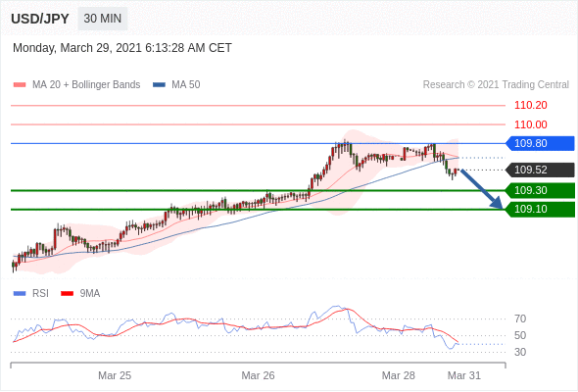Click the MA 20 + Bollinger Bands pink swatch
578x392 pixels.
pos(20,85)
